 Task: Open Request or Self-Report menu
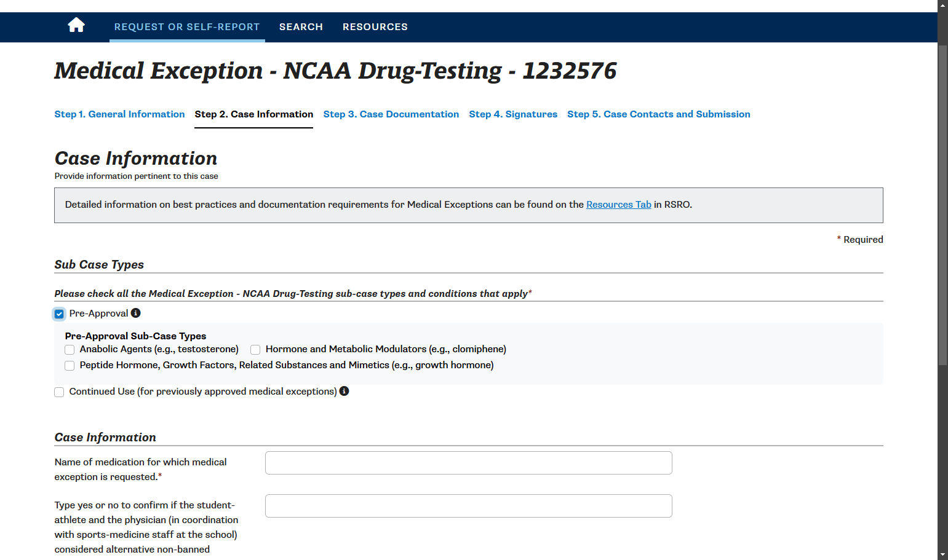[187, 27]
